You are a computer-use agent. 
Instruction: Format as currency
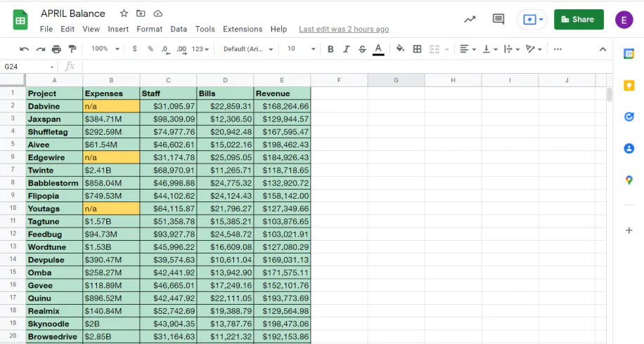click(x=134, y=48)
